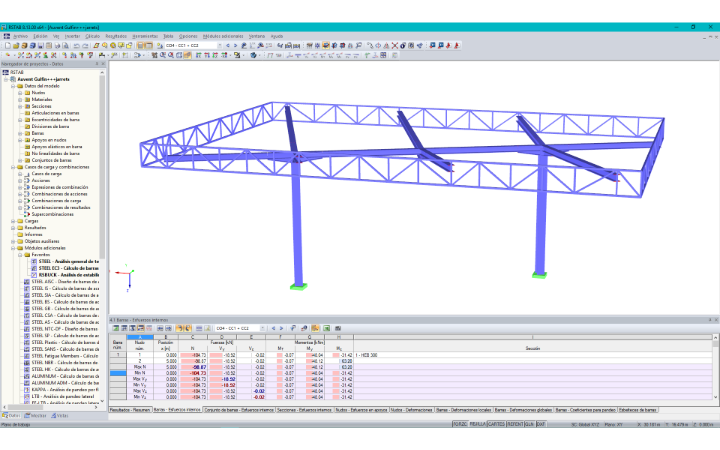Click the STEEL AISC module icon
720x450 pixels.
coord(27,282)
